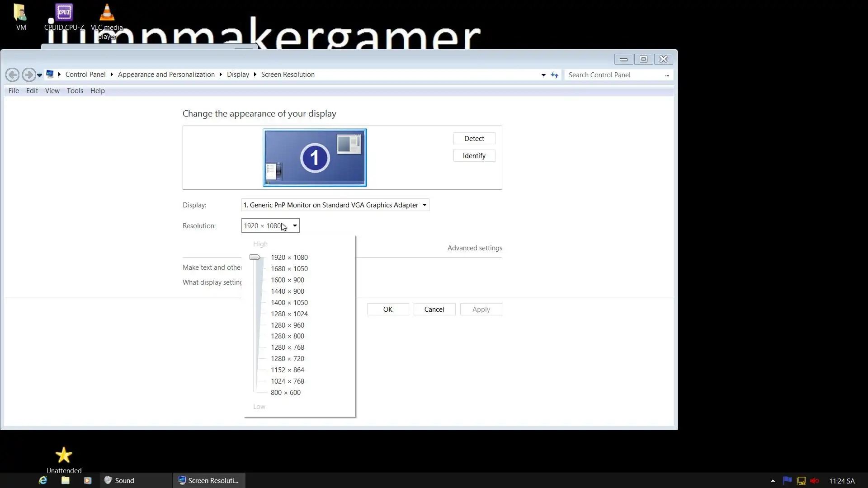Click the Back navigation arrow
This screenshot has height=488, width=868.
(13, 75)
